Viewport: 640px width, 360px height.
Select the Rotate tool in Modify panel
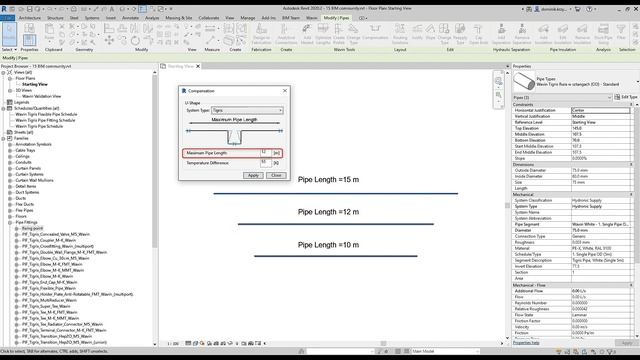135,40
